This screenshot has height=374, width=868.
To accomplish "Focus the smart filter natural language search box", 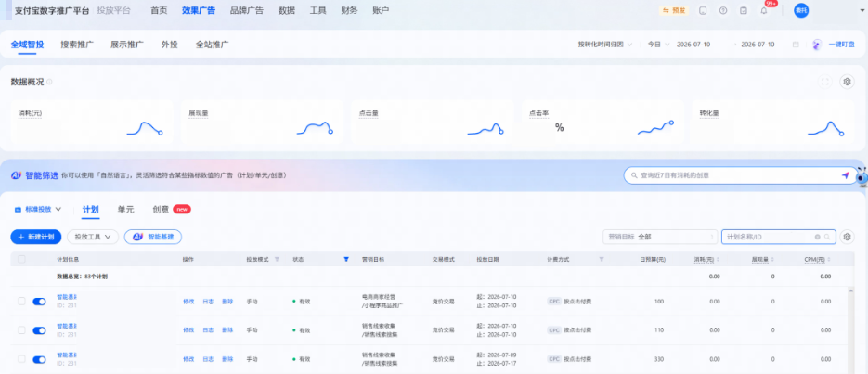I will pyautogui.click(x=739, y=175).
